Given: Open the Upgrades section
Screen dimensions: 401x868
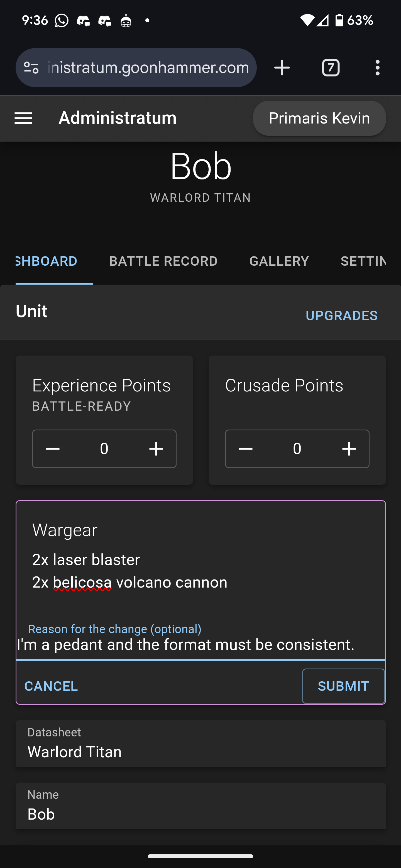Looking at the screenshot, I should pos(341,315).
